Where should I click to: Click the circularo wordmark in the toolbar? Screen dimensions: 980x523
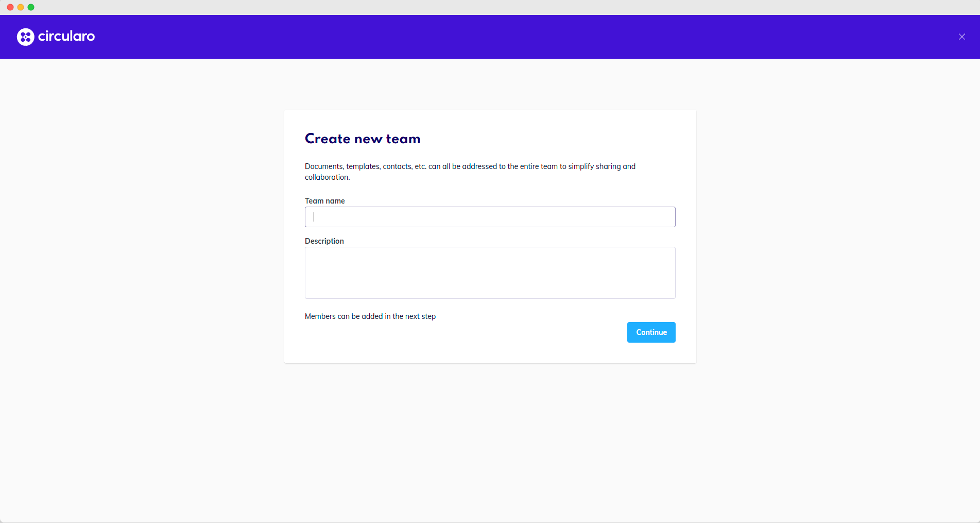coord(66,37)
